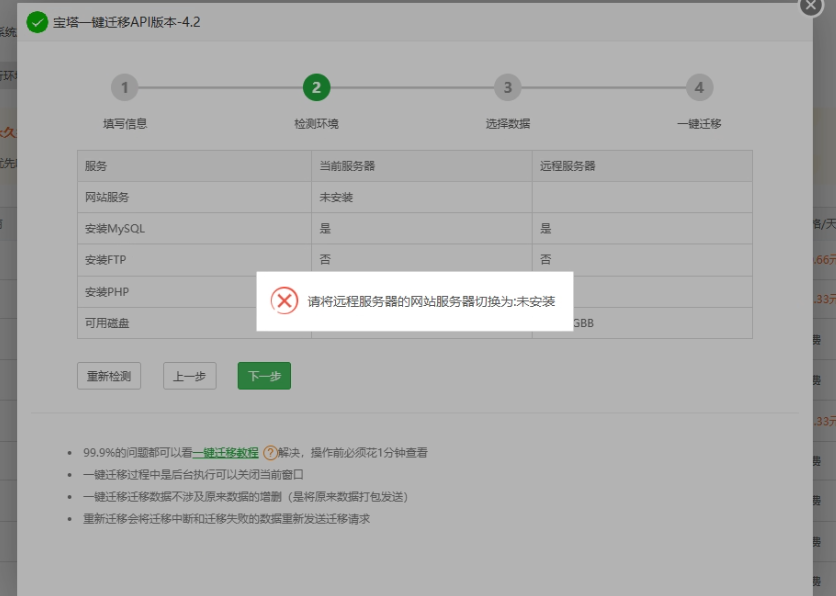Click 是 under 当前服务器 in MySQL row
The height and width of the screenshot is (596, 836).
click(325, 229)
